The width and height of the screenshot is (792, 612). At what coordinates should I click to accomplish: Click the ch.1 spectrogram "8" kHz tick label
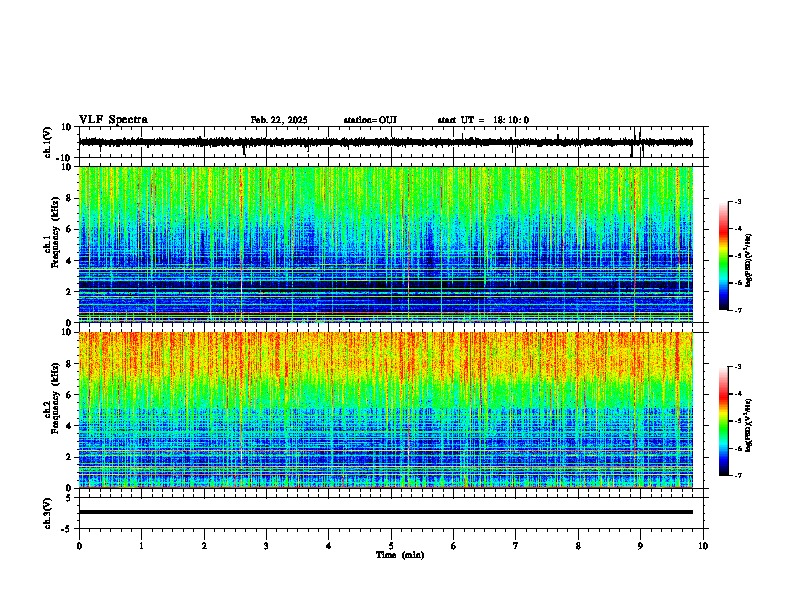coord(69,198)
